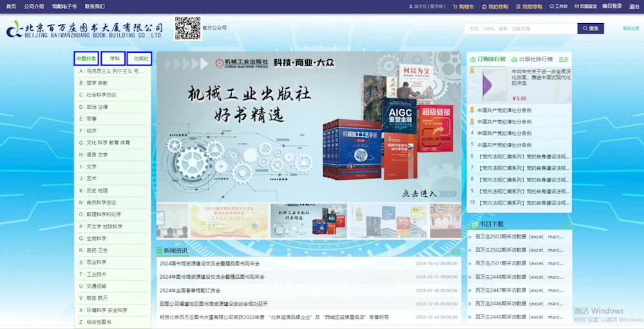Open 联系我们 in the top navigation

[95, 6]
